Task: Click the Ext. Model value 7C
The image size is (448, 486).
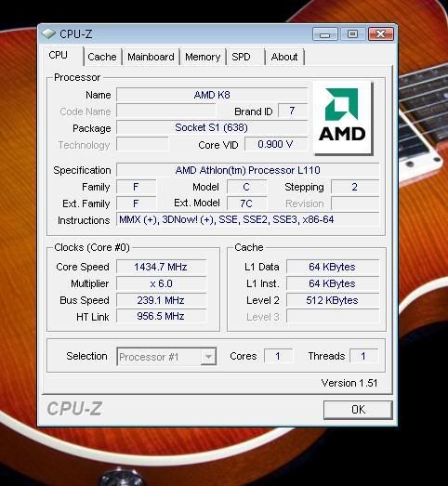Action: pyautogui.click(x=246, y=204)
